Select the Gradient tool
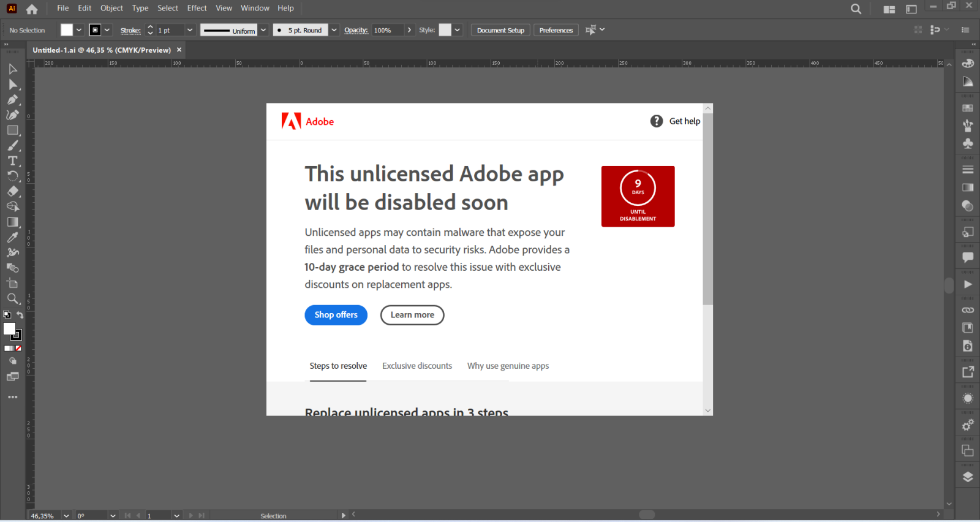This screenshot has width=980, height=522. coord(12,222)
